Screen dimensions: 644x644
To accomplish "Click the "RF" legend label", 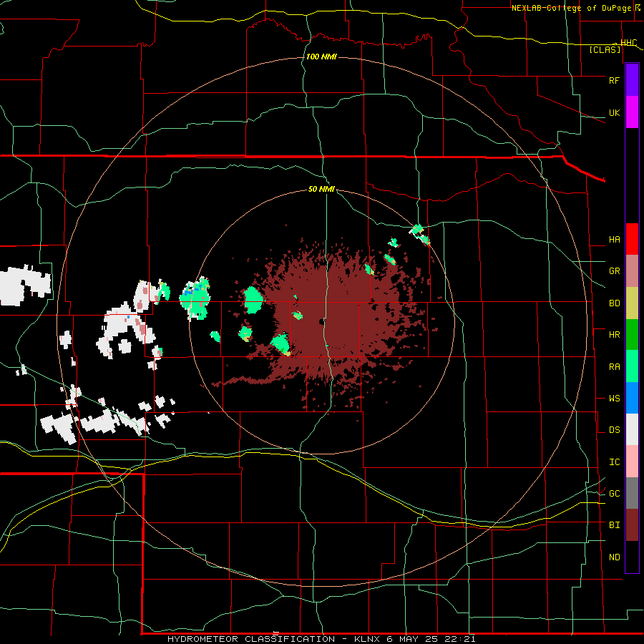I will pos(614,80).
